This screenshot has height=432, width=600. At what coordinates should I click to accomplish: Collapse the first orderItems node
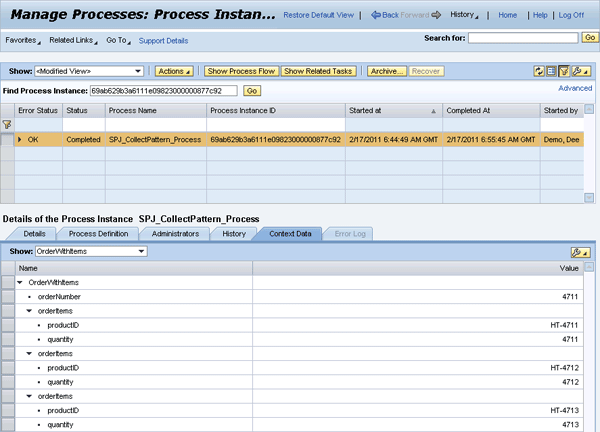[29, 311]
